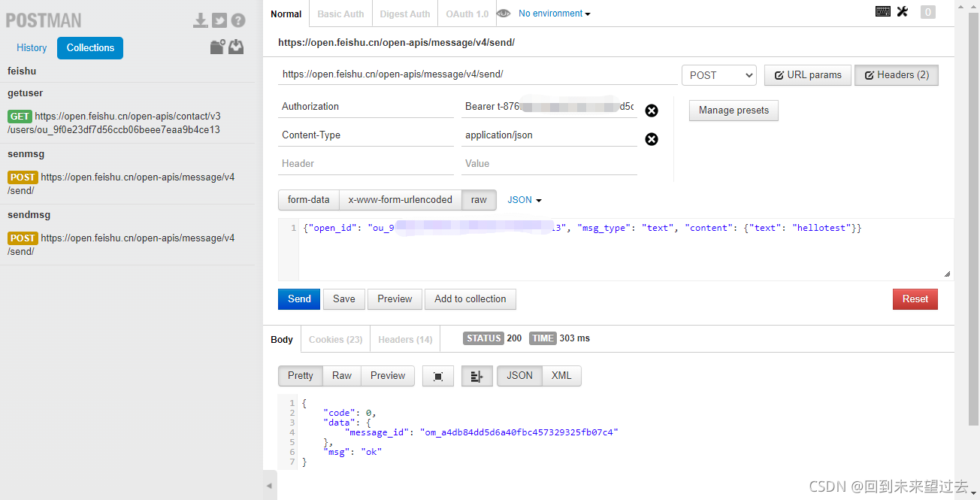This screenshot has height=500, width=980.
Task: Click the Bearer token value field
Action: point(549,107)
